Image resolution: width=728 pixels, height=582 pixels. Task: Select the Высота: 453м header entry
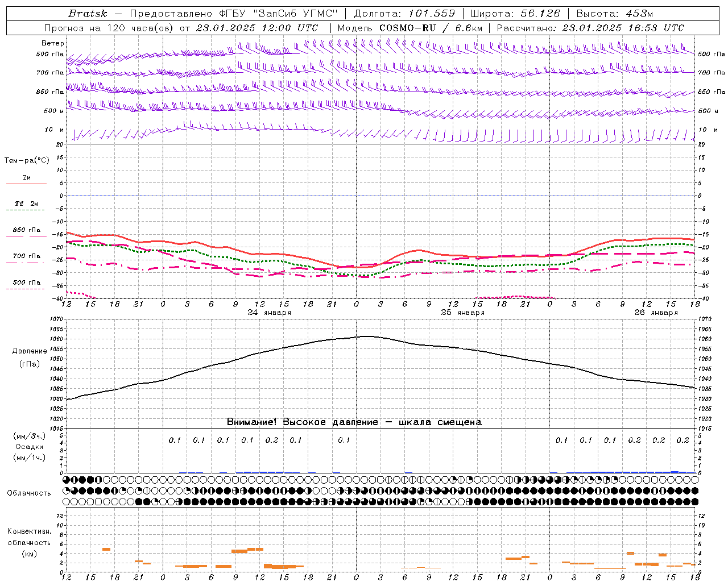615,14
